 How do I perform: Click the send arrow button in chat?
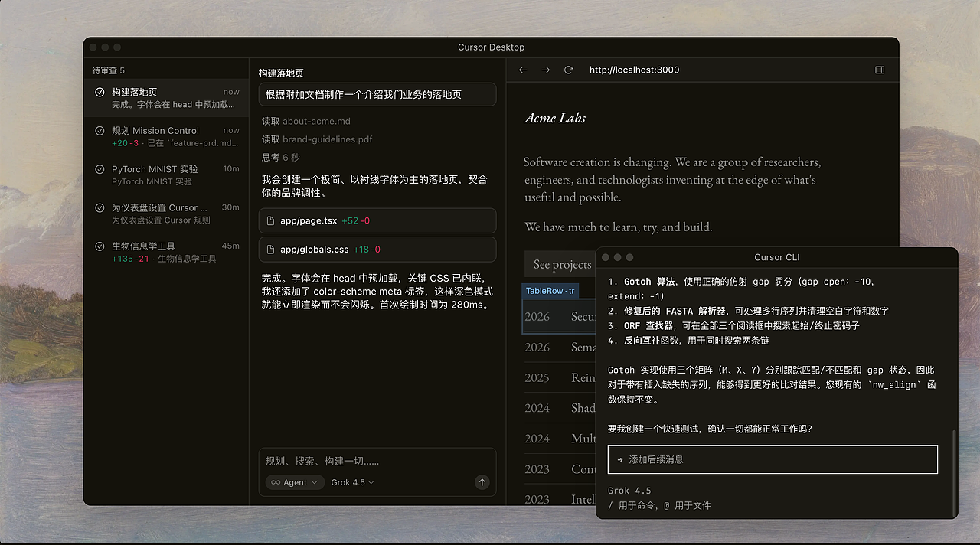pos(482,482)
